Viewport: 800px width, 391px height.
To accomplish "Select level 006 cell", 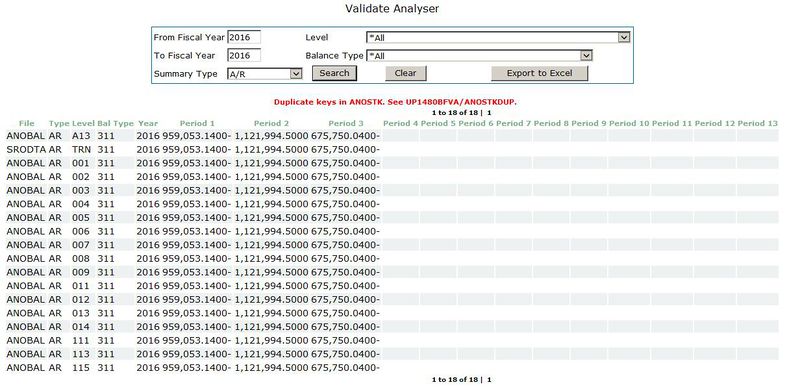I will pyautogui.click(x=81, y=231).
